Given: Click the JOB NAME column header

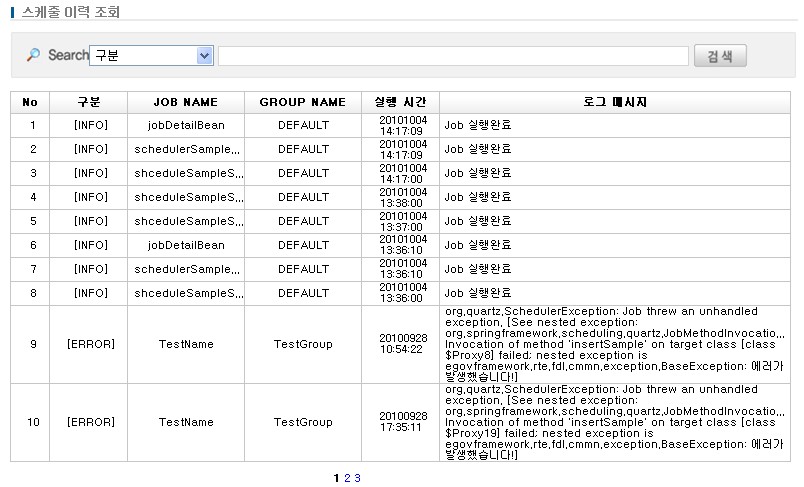Looking at the screenshot, I should coord(185,102).
